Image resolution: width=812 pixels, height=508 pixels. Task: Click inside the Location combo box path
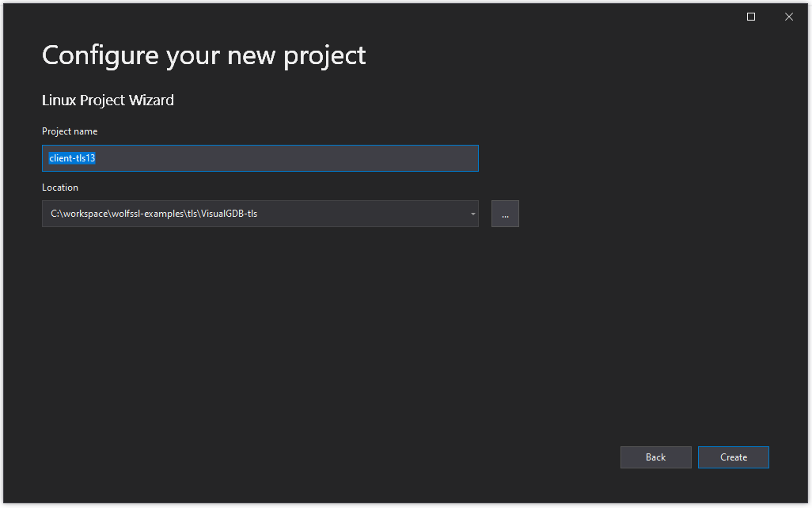tap(255, 214)
